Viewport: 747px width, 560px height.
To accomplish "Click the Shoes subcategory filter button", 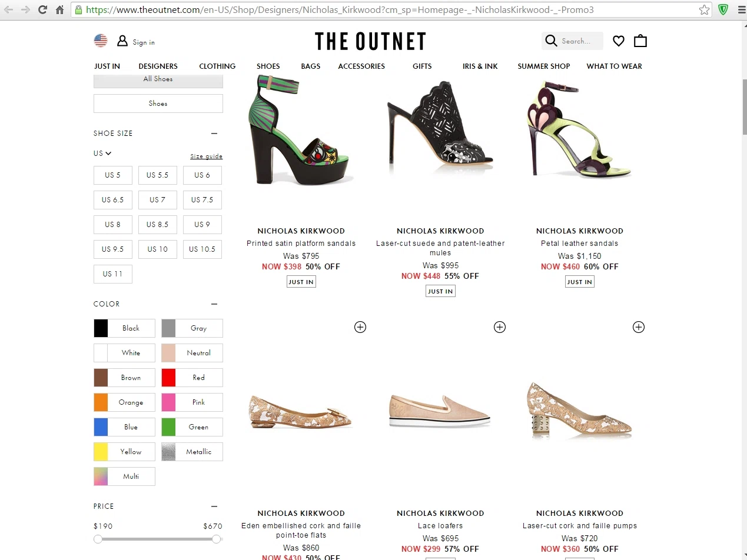I will [158, 104].
